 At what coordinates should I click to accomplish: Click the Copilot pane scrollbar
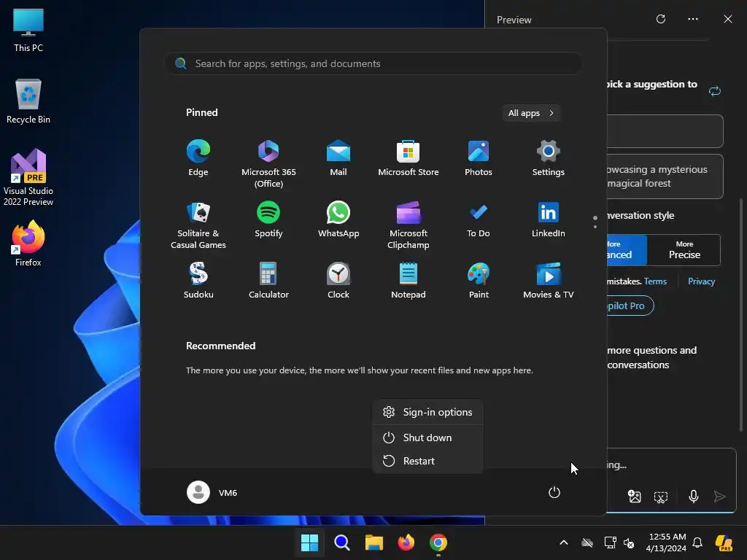[741, 315]
